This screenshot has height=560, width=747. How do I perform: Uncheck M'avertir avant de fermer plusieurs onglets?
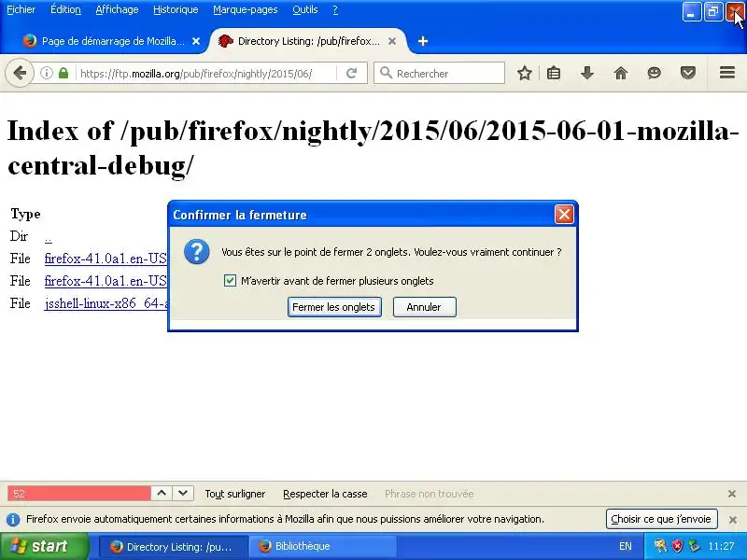click(x=230, y=281)
